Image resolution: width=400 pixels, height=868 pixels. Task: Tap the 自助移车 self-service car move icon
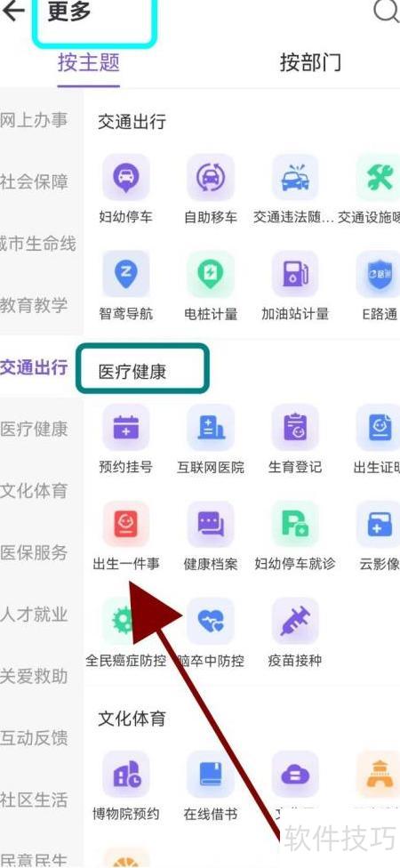click(211, 177)
